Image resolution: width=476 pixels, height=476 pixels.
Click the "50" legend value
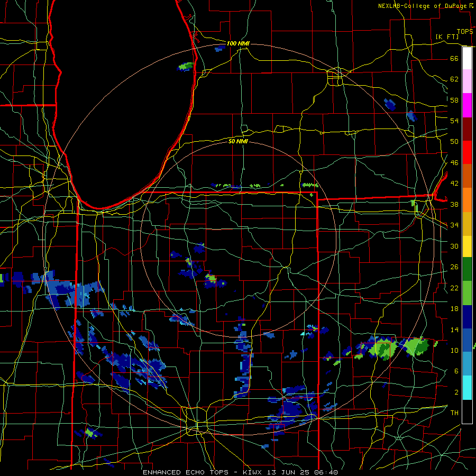point(454,142)
